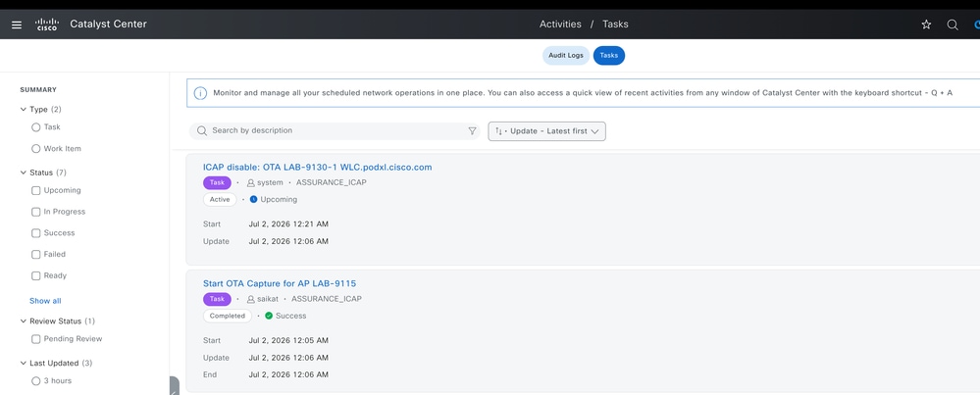Image resolution: width=980 pixels, height=395 pixels.
Task: Click the filter funnel icon in the search box
Action: tap(472, 131)
